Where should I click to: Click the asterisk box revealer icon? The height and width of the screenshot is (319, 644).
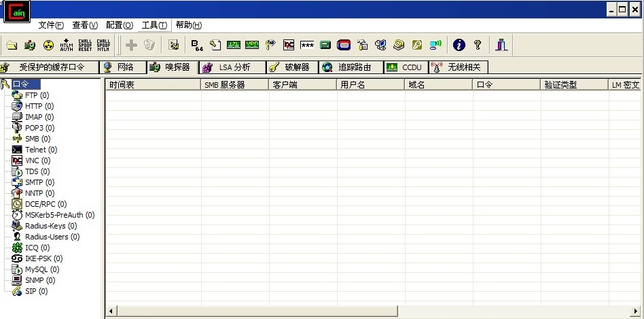307,45
